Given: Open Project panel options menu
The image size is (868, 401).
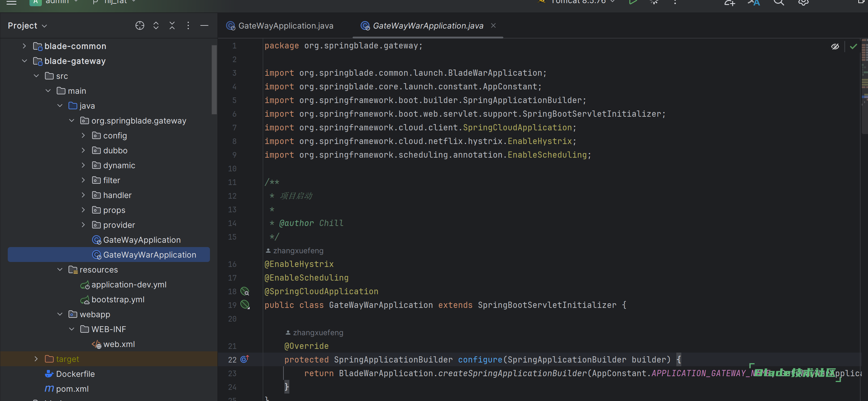Looking at the screenshot, I should 188,26.
